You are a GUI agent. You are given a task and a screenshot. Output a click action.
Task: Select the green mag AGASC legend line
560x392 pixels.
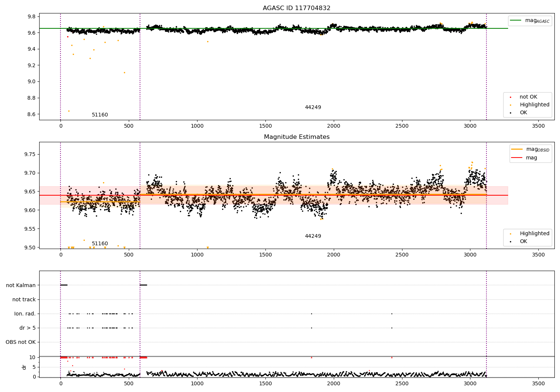(x=516, y=21)
